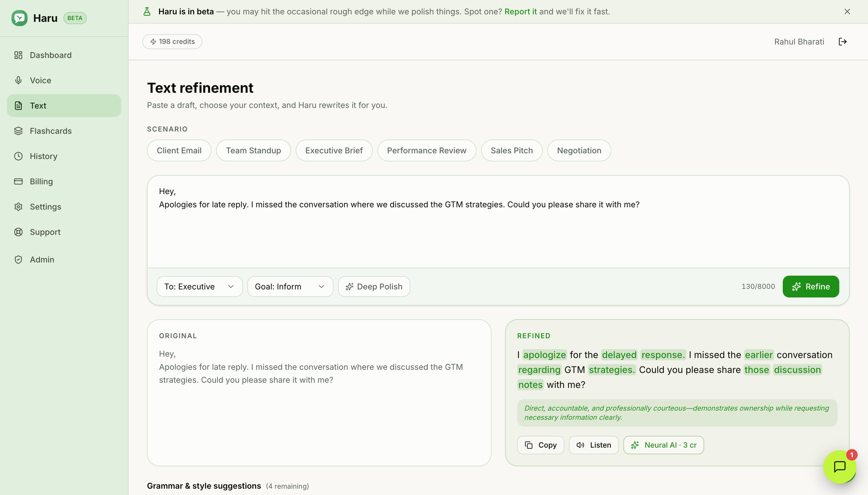Click the Deep Polish sparkle icon
The image size is (868, 495).
click(349, 287)
